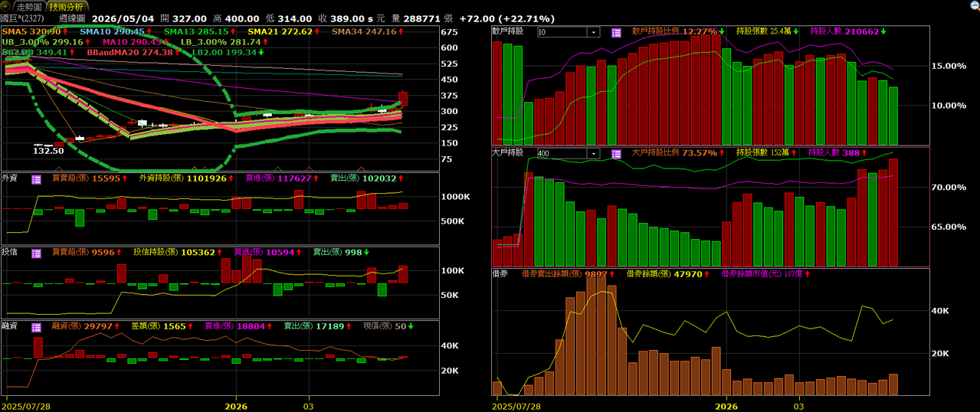The height and width of the screenshot is (412, 980).
Task: Click the latest red weekly candlestick
Action: coord(402,98)
